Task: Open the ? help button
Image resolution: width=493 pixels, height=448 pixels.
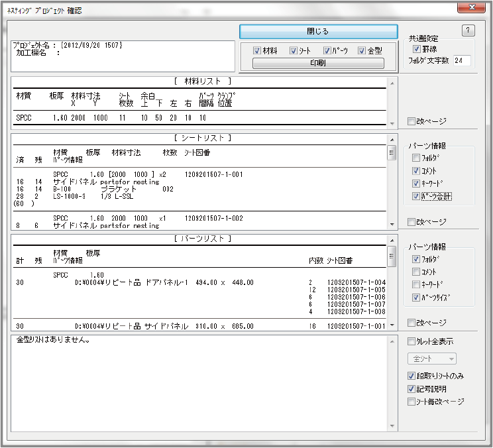Action: point(468,30)
